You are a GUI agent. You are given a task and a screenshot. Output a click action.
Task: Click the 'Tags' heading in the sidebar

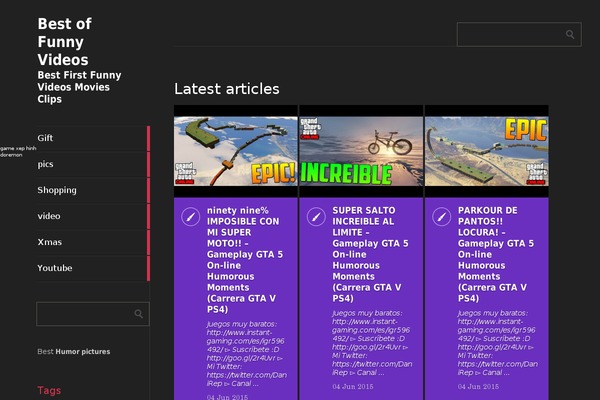click(x=49, y=390)
